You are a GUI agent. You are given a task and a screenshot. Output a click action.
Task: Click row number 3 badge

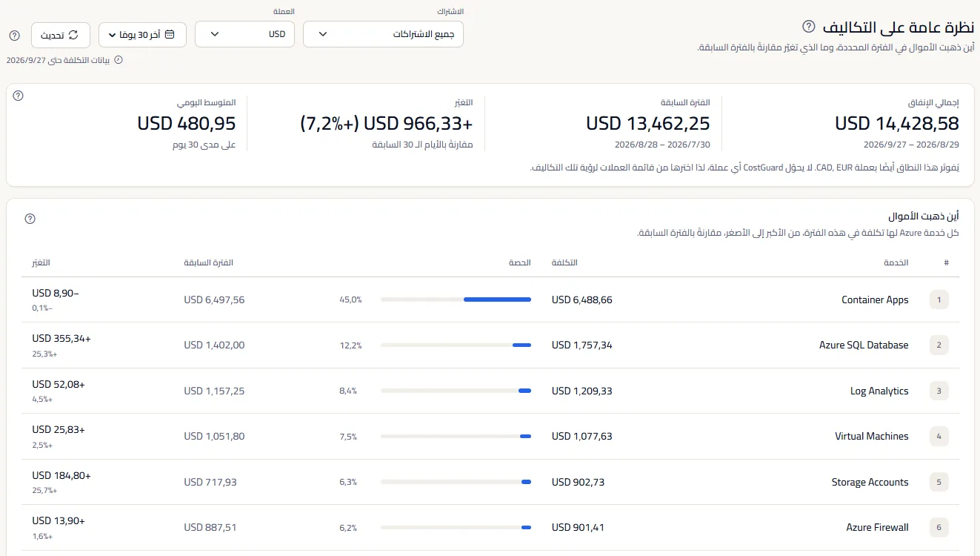939,391
